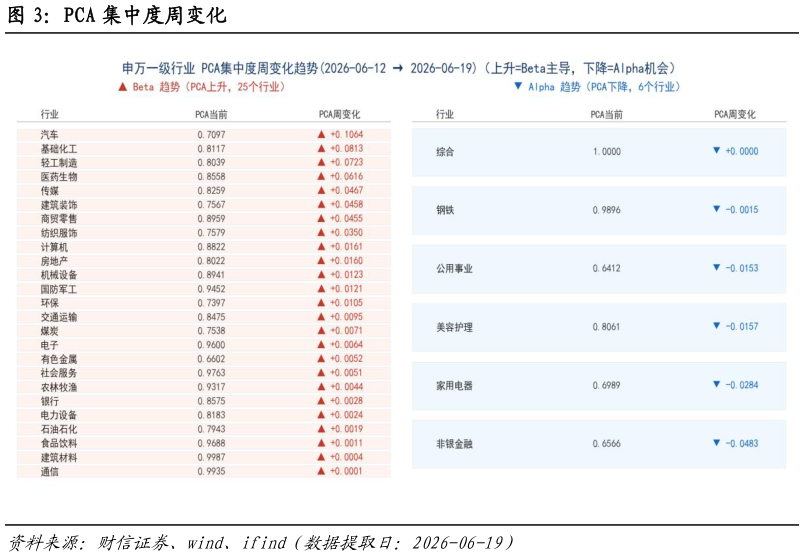Select 传媒 in the Beta table
The height and width of the screenshot is (557, 804).
(x=50, y=191)
